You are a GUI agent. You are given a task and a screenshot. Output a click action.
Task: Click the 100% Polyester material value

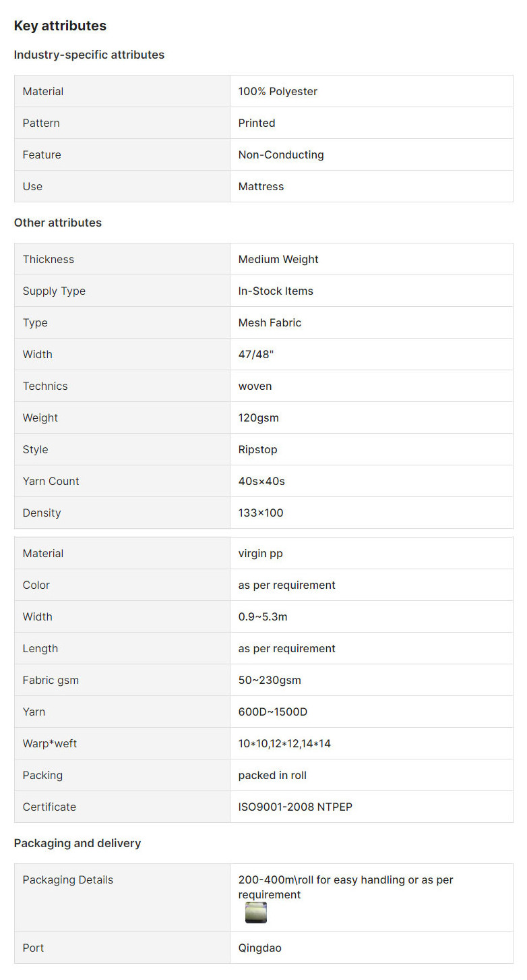pyautogui.click(x=278, y=91)
